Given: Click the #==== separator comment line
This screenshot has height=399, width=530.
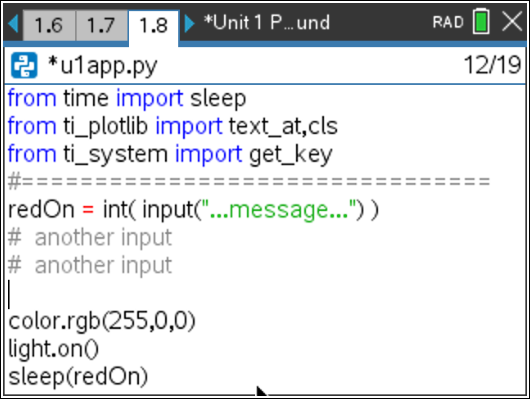Looking at the screenshot, I should [x=249, y=182].
